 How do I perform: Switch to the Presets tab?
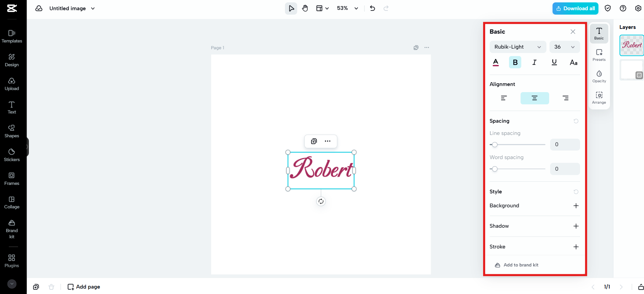(x=599, y=55)
